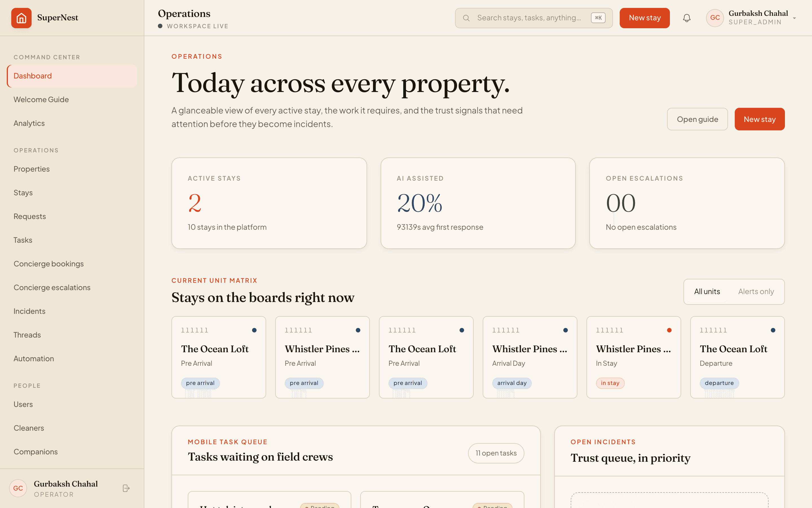Click the GC avatar in the sidebar footer

18,488
